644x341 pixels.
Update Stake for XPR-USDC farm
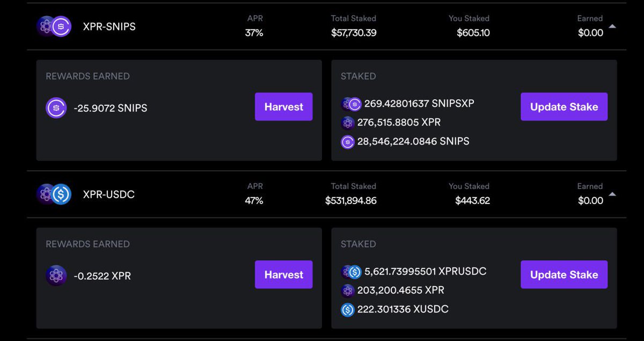pos(564,274)
